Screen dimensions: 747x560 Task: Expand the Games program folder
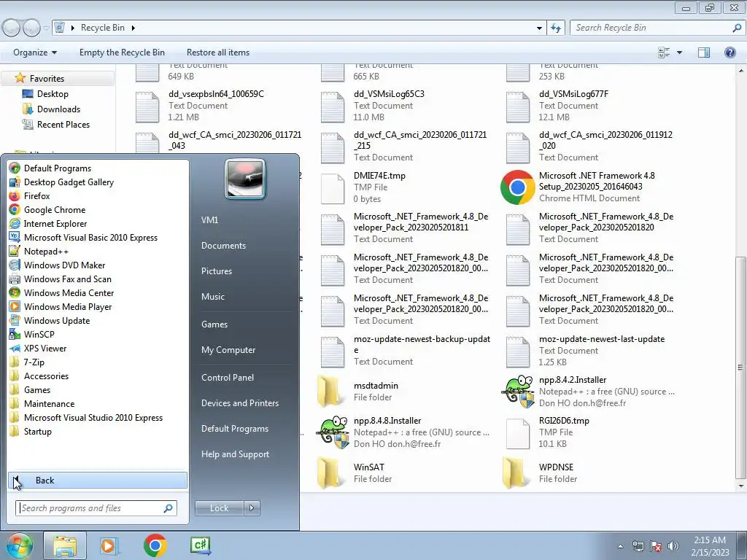click(x=30, y=389)
